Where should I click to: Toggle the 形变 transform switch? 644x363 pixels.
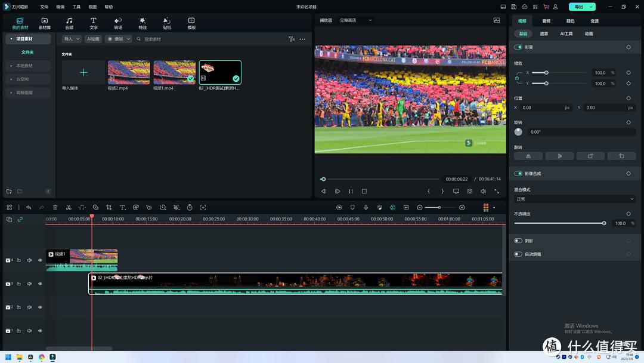(x=518, y=47)
